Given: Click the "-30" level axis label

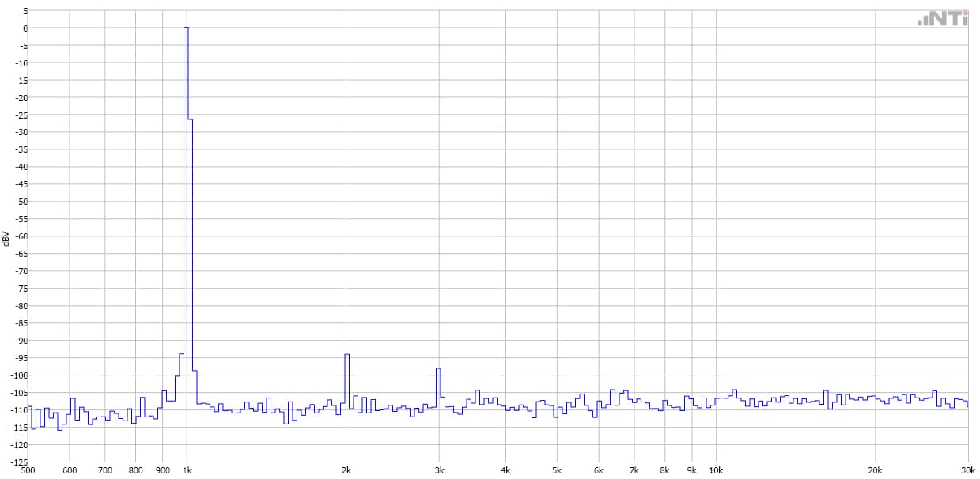Looking at the screenshot, I should click(21, 133).
